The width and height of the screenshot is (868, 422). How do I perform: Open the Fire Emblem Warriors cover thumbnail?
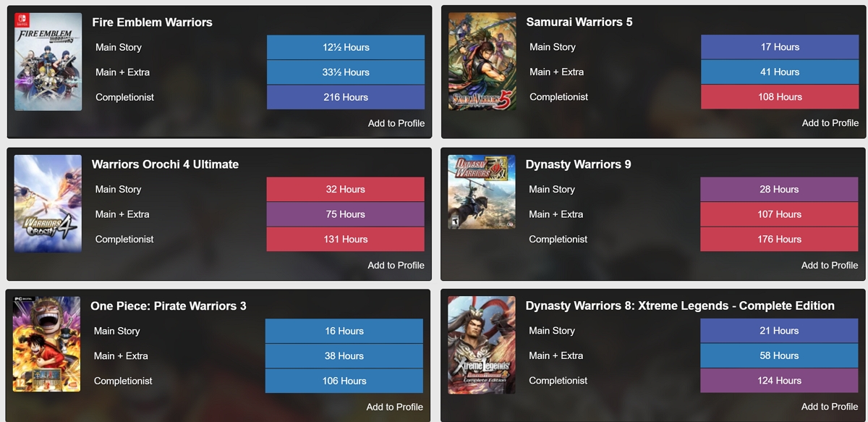[x=48, y=62]
